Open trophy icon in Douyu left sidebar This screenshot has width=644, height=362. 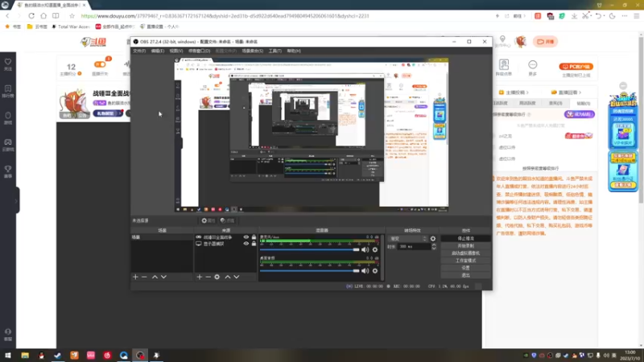8,171
